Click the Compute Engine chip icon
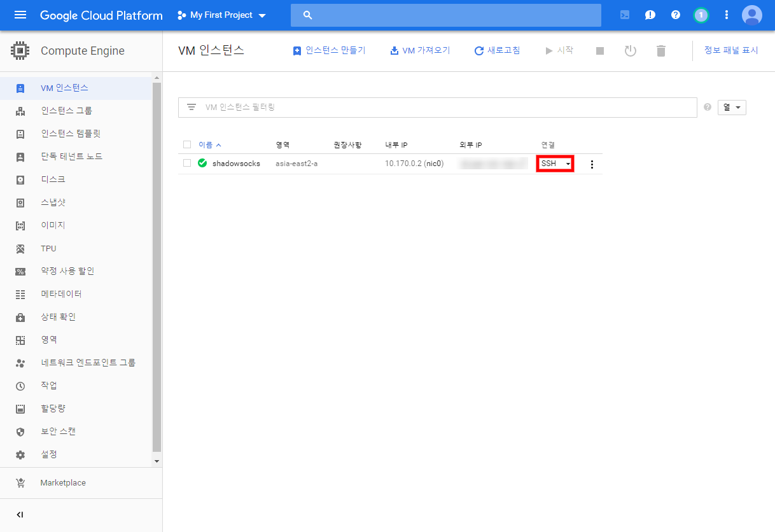 pyautogui.click(x=20, y=51)
